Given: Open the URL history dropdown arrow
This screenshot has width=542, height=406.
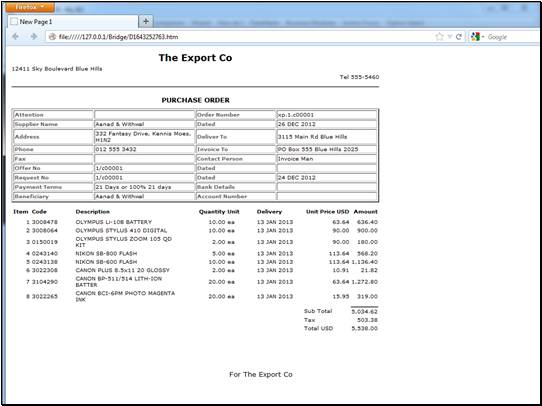Looking at the screenshot, I should pos(450,37).
